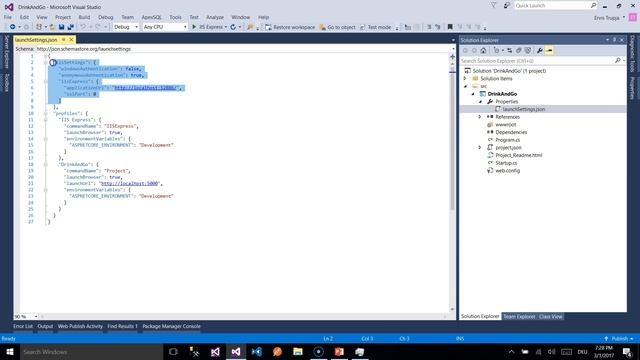Switch to the Class View tab

click(x=551, y=316)
